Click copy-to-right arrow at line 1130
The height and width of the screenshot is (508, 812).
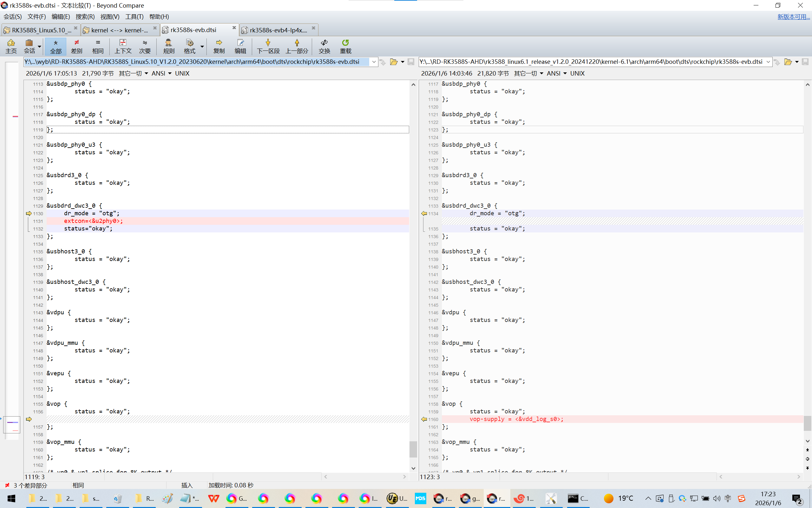click(29, 213)
